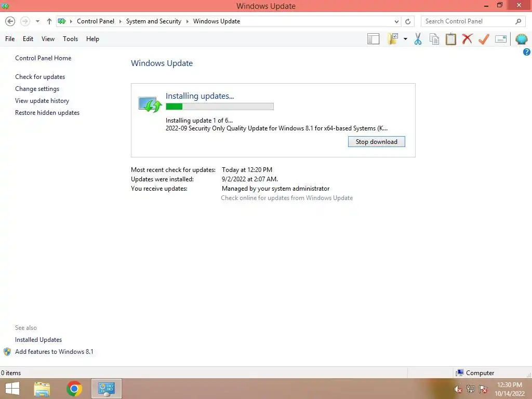532x399 pixels.
Task: Click the Copy toolbar icon
Action: click(x=434, y=39)
